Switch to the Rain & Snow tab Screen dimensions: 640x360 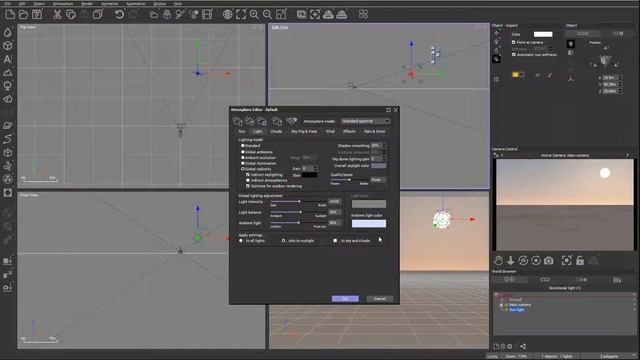point(374,131)
